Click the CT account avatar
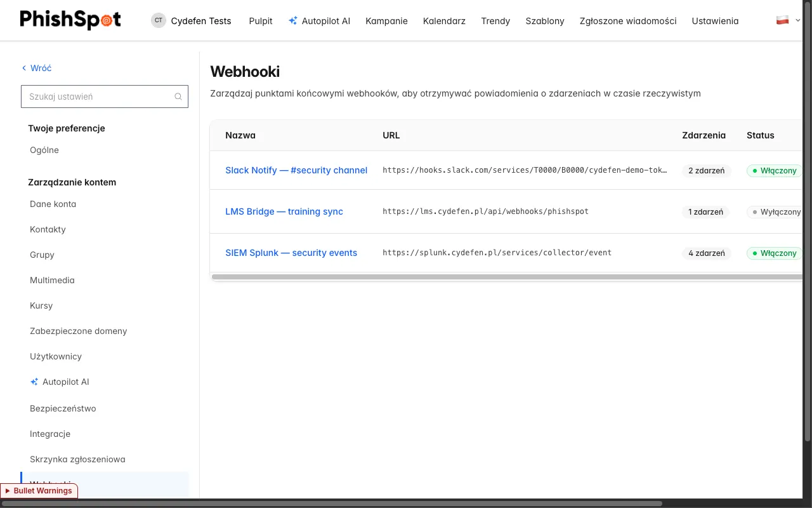This screenshot has height=508, width=812. 159,20
